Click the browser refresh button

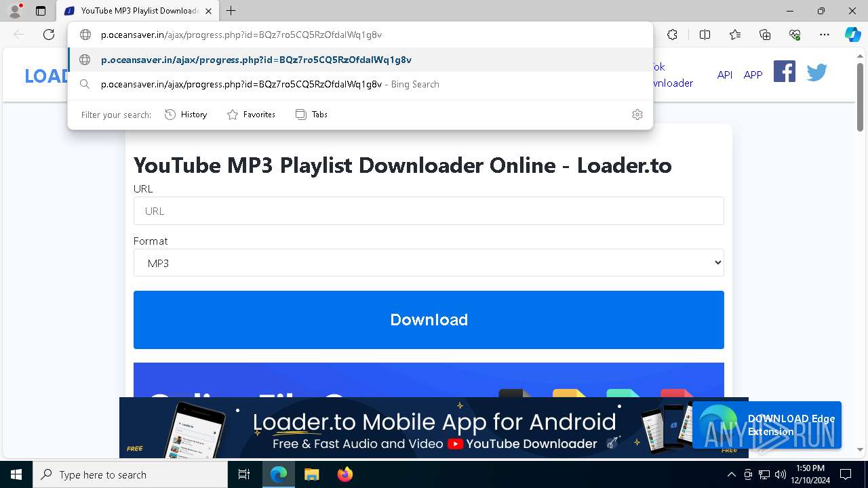click(x=49, y=35)
